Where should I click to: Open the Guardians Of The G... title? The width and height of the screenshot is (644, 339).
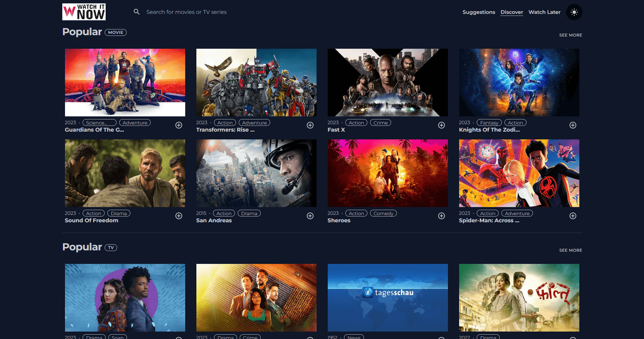[x=94, y=130]
